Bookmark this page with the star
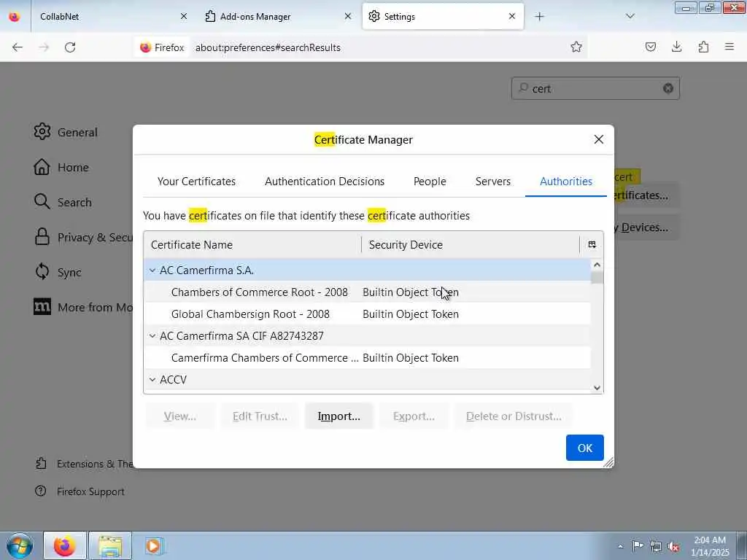747x560 pixels. click(576, 47)
